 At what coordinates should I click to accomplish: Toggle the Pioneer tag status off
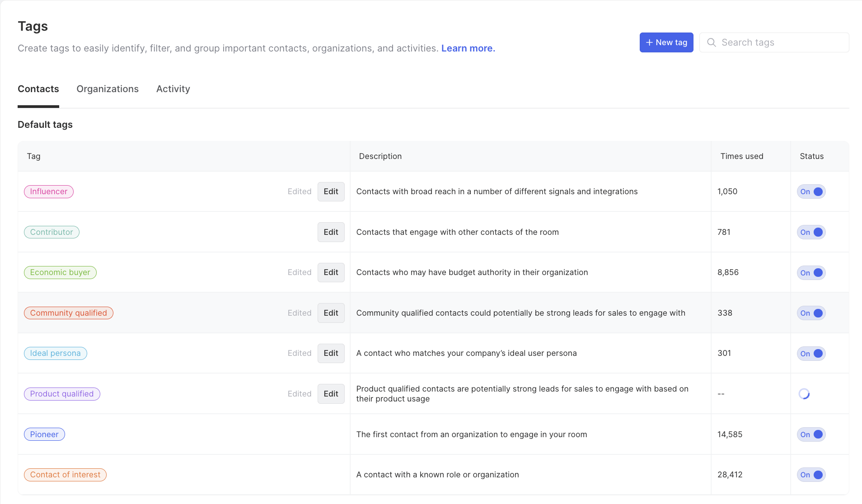(x=811, y=434)
